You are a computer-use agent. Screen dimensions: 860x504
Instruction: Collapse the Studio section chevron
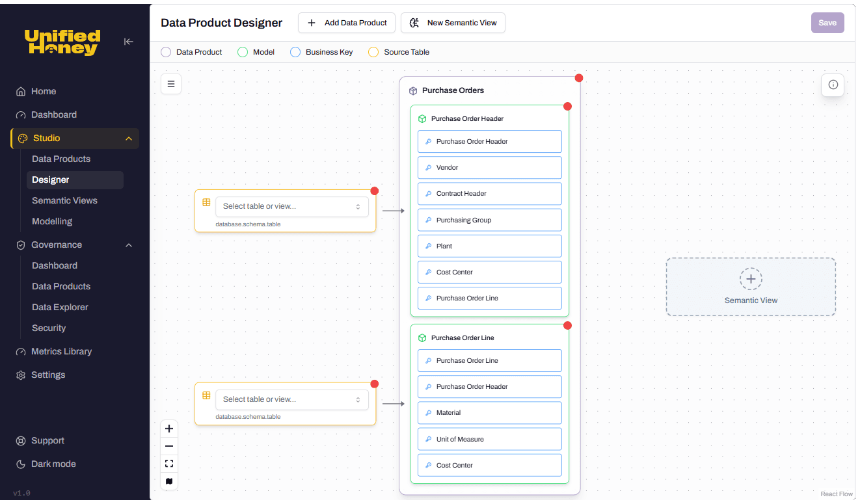[x=129, y=139]
